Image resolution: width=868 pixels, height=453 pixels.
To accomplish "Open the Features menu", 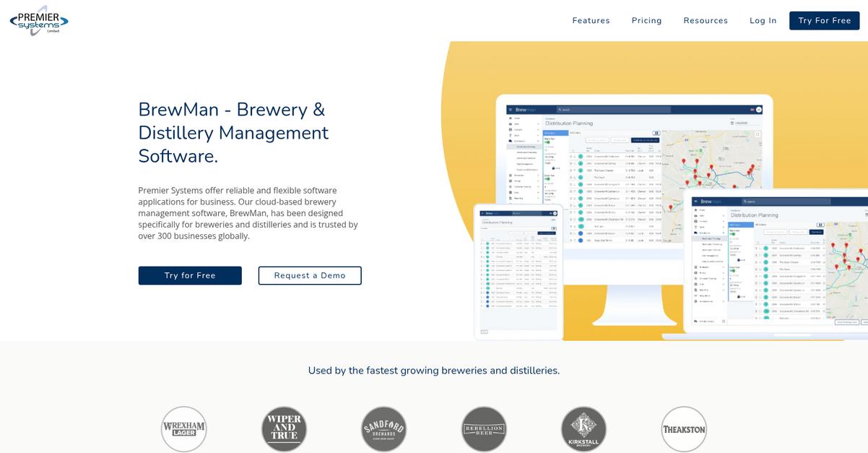I will coord(591,21).
